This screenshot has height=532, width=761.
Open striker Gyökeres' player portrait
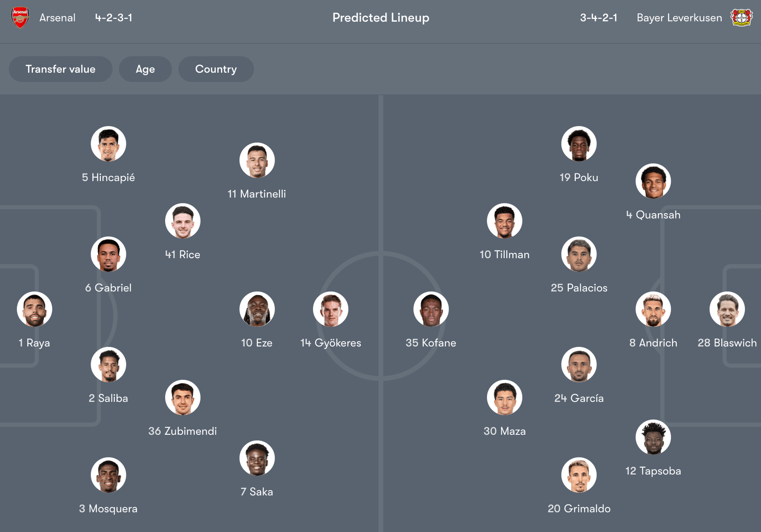[331, 309]
